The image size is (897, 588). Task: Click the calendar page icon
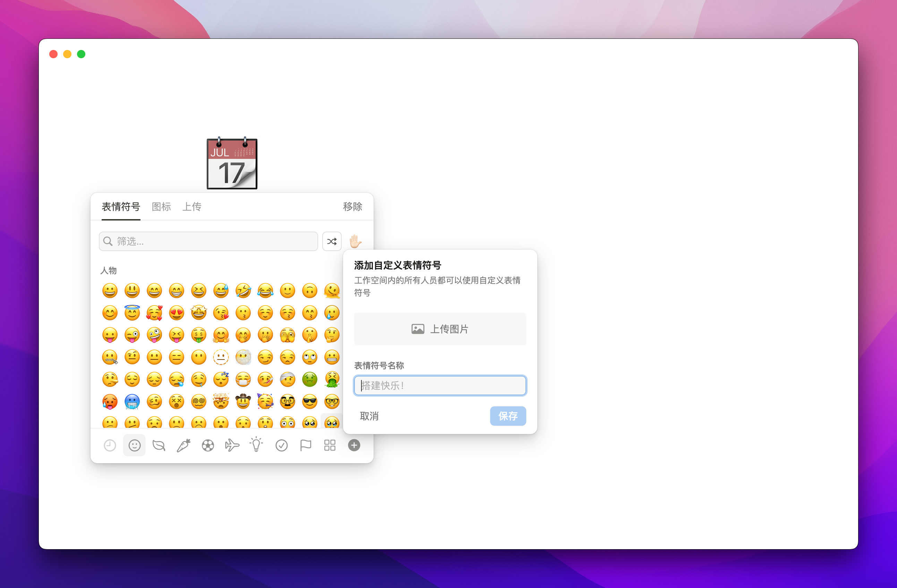click(232, 164)
